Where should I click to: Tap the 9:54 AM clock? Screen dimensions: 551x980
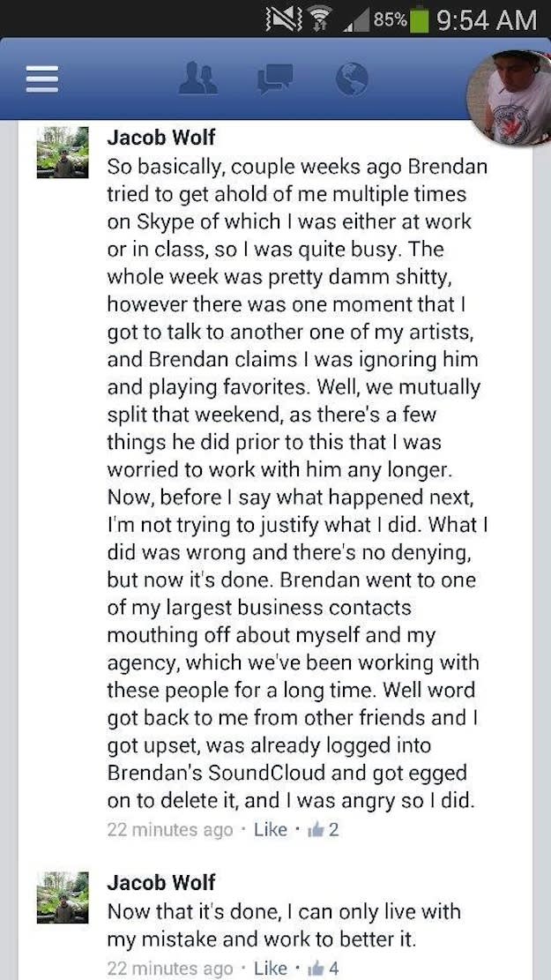pos(487,20)
